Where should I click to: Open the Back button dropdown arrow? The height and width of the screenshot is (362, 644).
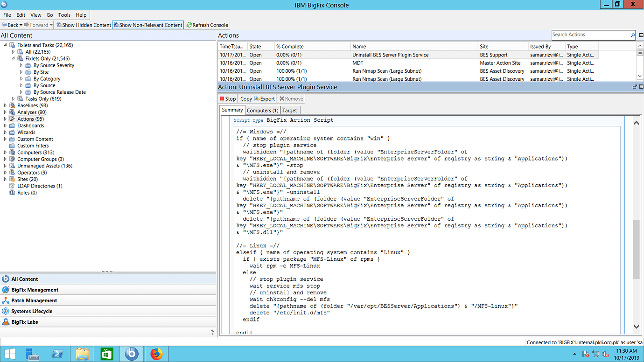pyautogui.click(x=21, y=25)
